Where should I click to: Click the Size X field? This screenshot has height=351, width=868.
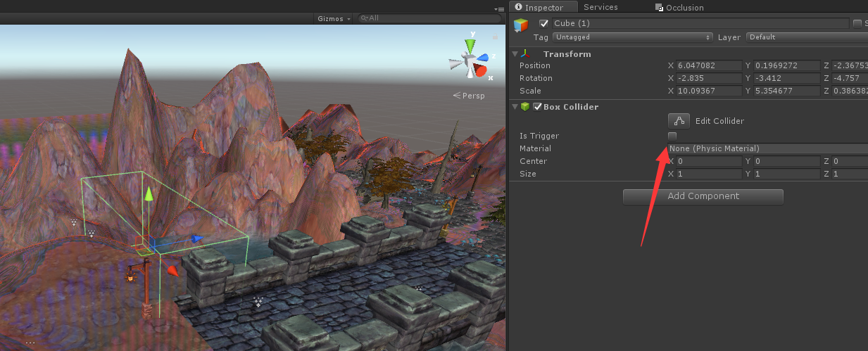(709, 174)
